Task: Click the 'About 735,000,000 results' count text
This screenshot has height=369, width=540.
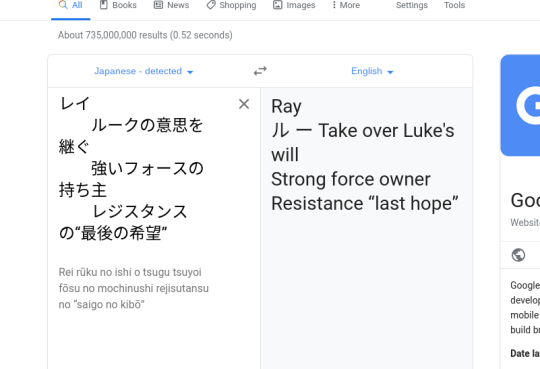Action: 145,35
